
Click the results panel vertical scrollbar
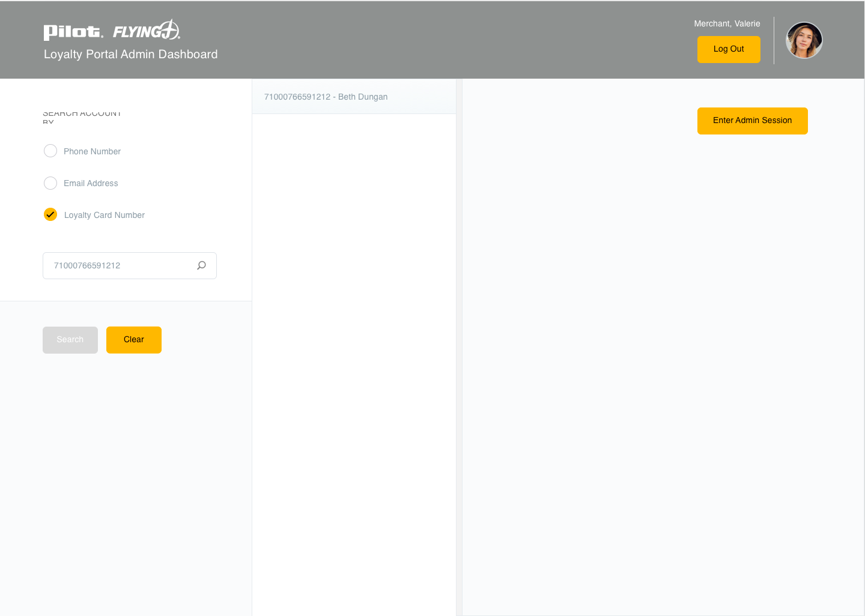459,347
